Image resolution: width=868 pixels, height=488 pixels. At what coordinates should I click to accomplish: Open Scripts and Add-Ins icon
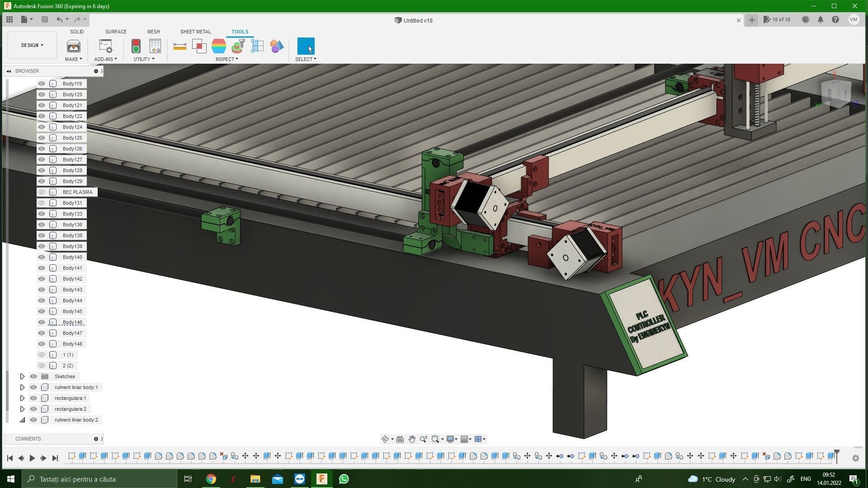click(105, 46)
